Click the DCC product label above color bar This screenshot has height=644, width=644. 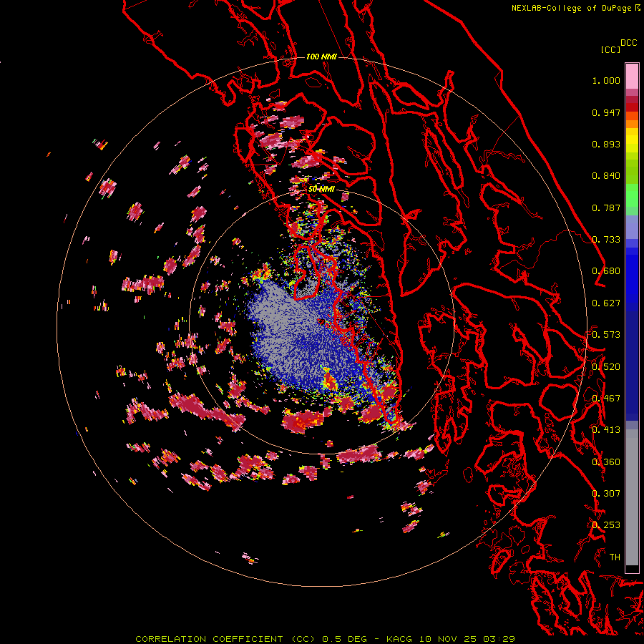coord(628,43)
